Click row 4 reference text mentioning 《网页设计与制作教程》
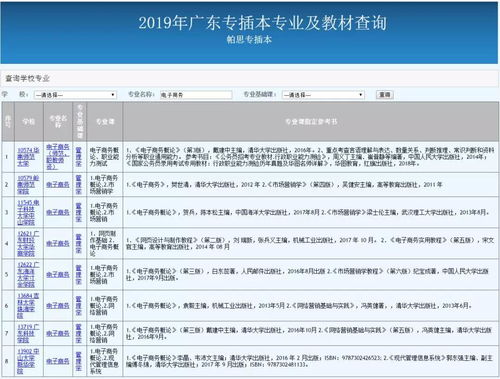The width and height of the screenshot is (500, 379). pyautogui.click(x=310, y=244)
